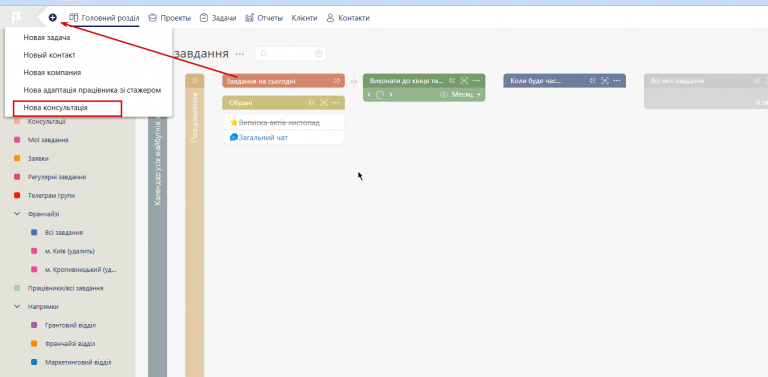
Task: Open Працівники/всі завдання in sidebar
Action: click(x=65, y=288)
